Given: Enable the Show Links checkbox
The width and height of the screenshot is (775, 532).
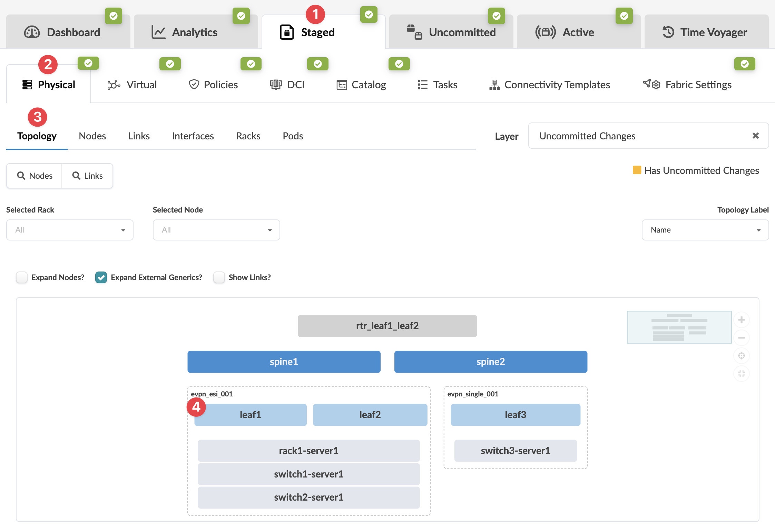Looking at the screenshot, I should pyautogui.click(x=219, y=277).
